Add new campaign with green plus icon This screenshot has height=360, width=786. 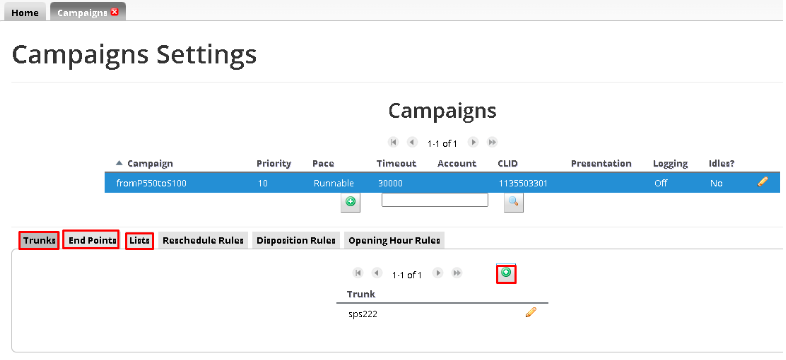coord(351,202)
